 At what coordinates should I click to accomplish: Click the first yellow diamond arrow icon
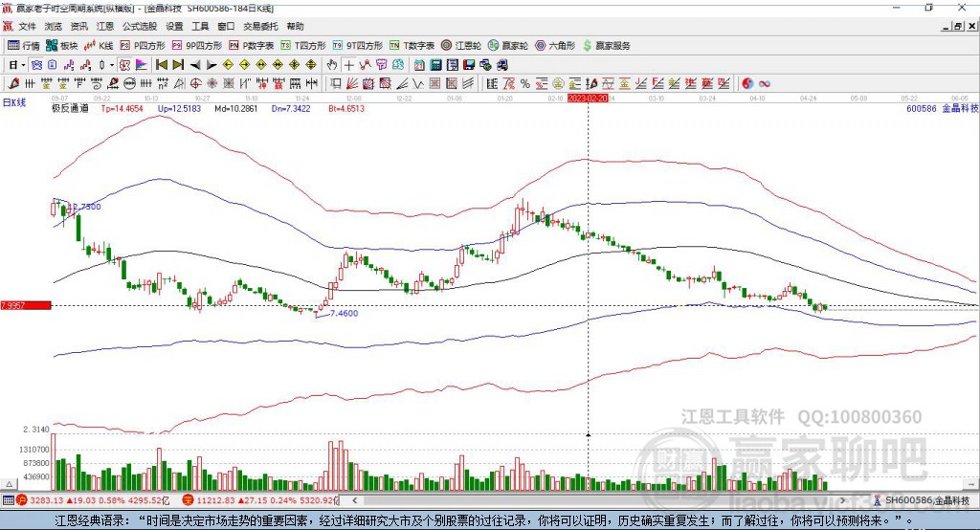(x=228, y=65)
